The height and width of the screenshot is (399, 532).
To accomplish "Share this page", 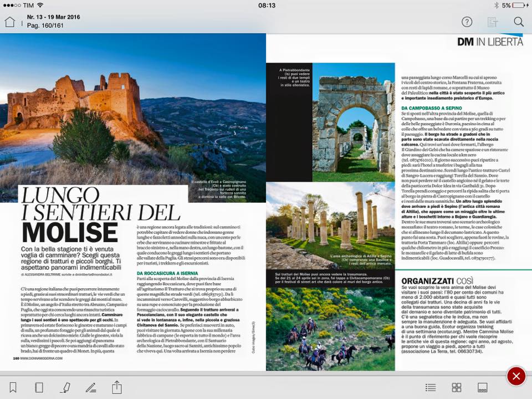I will pos(117,387).
